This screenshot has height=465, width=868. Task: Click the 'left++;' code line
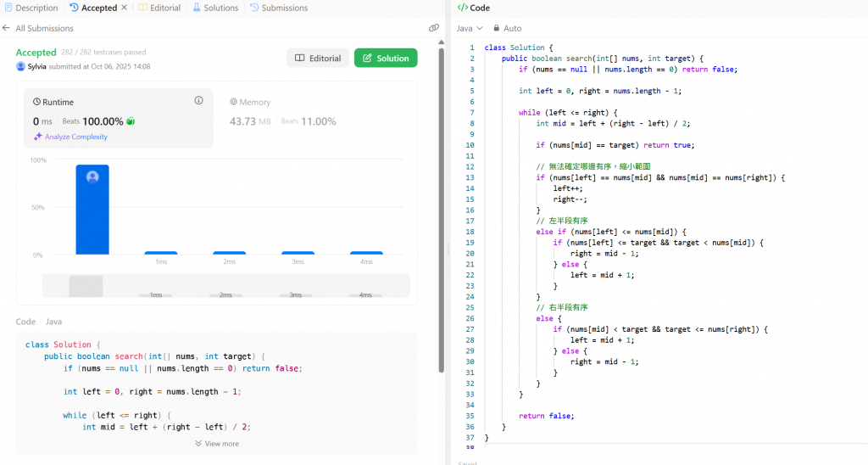pyautogui.click(x=568, y=188)
